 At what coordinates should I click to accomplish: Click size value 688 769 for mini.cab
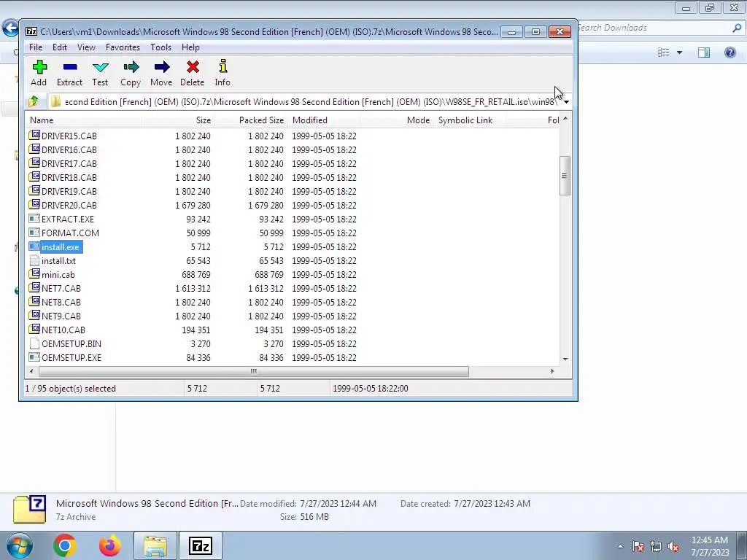[196, 275]
